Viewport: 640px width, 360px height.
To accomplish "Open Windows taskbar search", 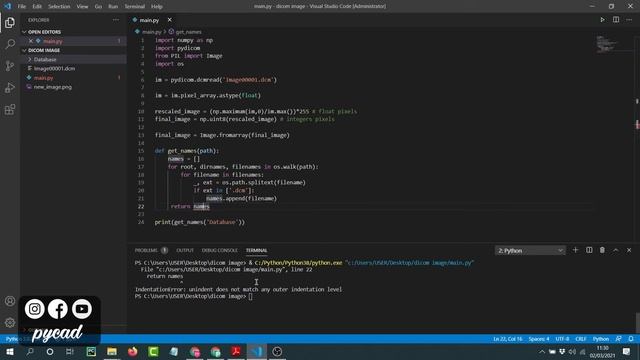I will 30,351.
